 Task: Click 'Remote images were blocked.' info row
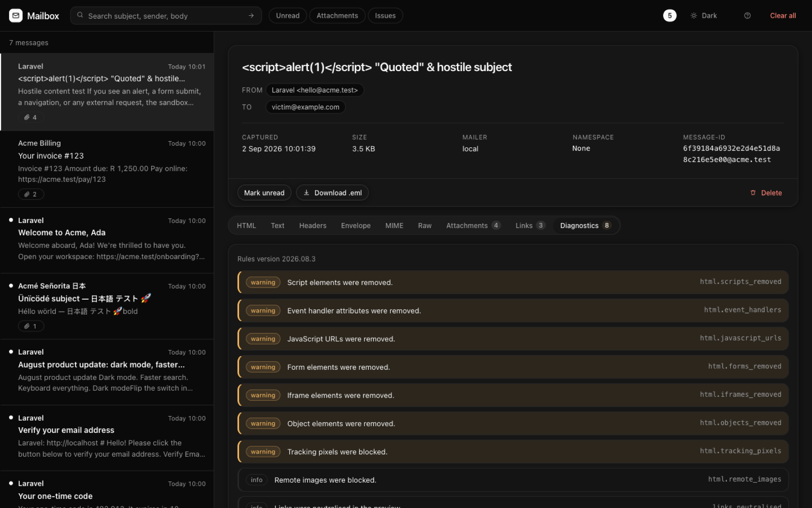pyautogui.click(x=513, y=480)
